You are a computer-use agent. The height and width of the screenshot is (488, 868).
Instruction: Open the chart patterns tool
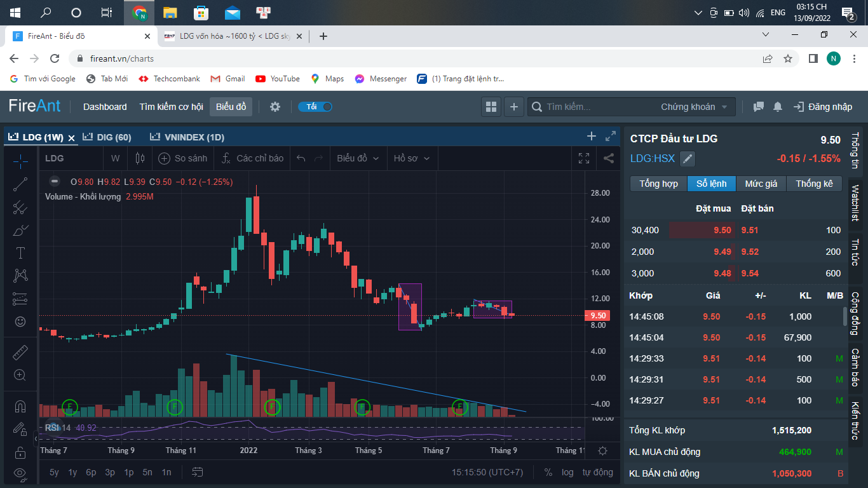click(x=20, y=276)
